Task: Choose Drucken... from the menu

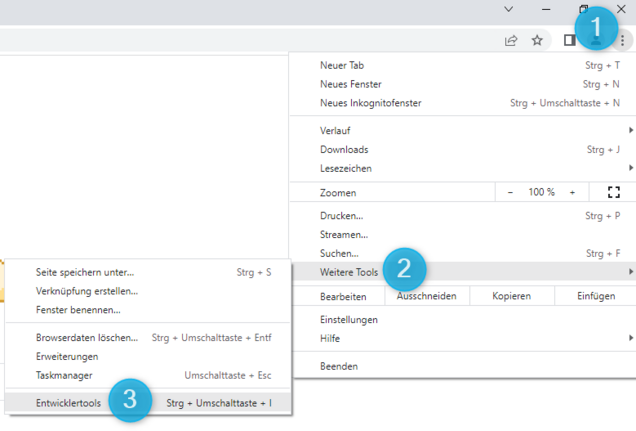Action: click(462, 216)
